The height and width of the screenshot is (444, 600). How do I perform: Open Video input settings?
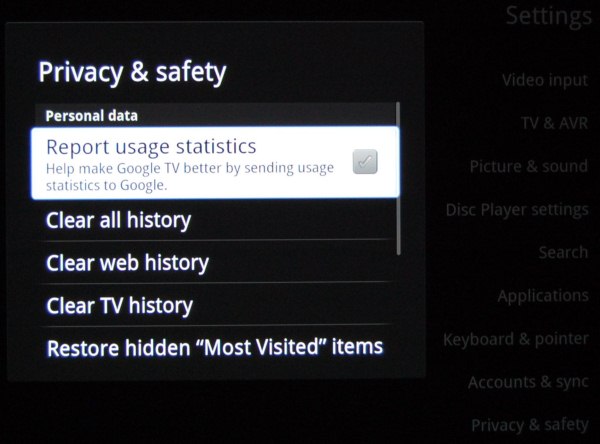coord(545,80)
